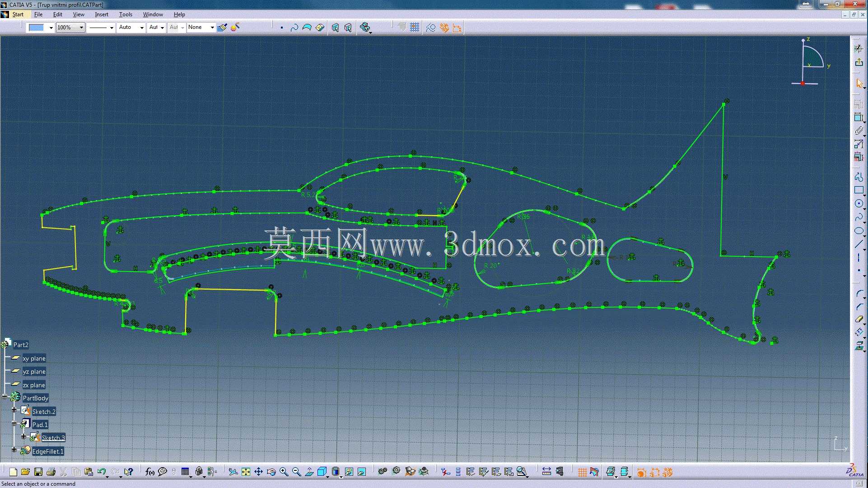Undo the last action
This screenshot has width=868, height=488.
pos(102,472)
